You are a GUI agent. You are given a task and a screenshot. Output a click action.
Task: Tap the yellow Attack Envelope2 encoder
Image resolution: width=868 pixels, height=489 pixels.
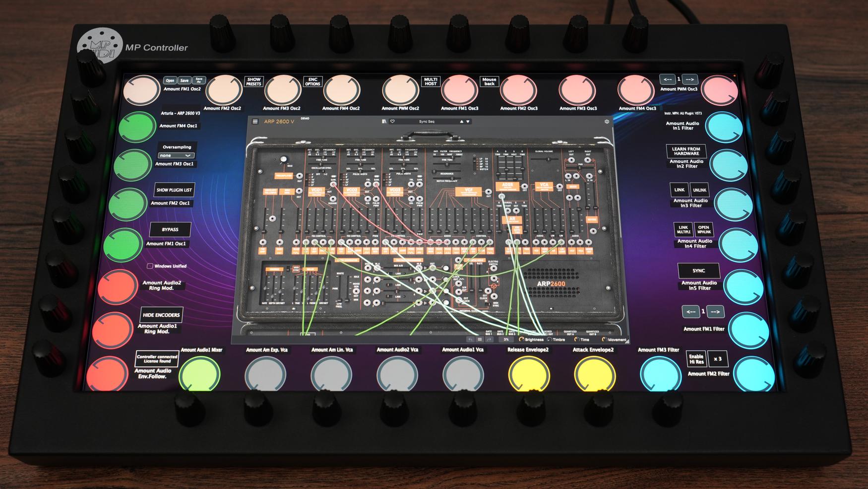pyautogui.click(x=595, y=375)
